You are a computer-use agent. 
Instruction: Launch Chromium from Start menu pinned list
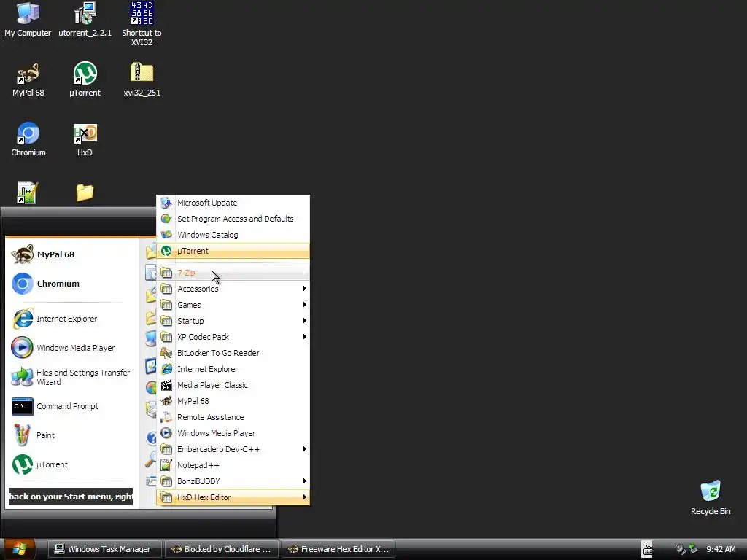71,284
